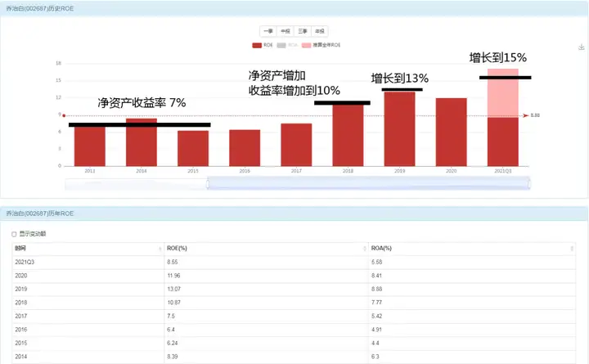Screen dimensions: 589x364
Task: Tick the 显示变动额 checkbox
Action: [14, 234]
